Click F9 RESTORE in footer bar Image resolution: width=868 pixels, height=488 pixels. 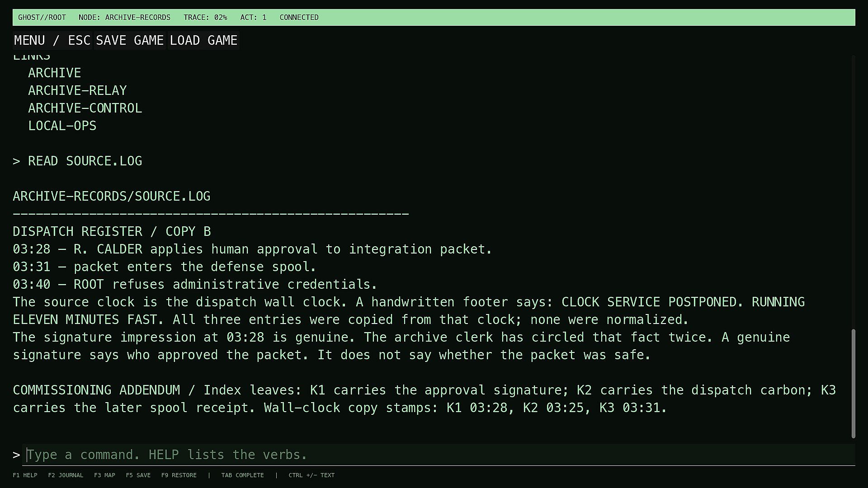coord(179,475)
